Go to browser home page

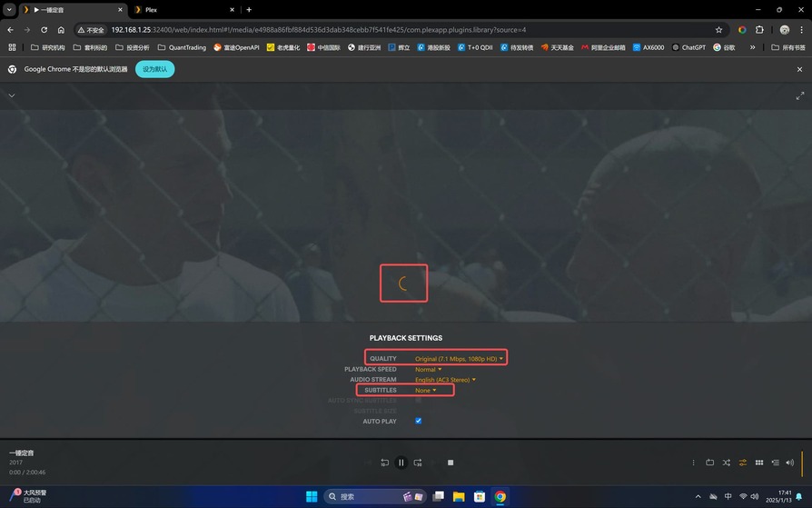(x=61, y=30)
